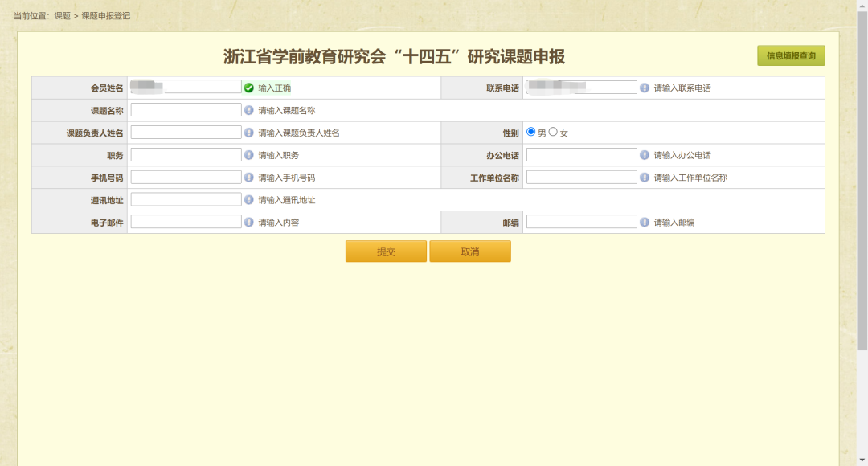The height and width of the screenshot is (466, 868).
Task: Click the info icon next to 职务 field
Action: [x=249, y=154]
